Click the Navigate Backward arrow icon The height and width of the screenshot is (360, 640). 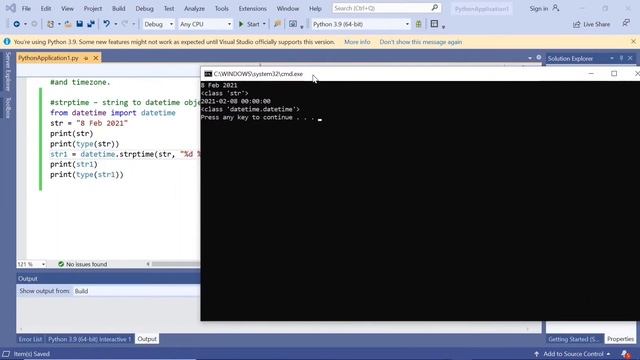[17, 24]
